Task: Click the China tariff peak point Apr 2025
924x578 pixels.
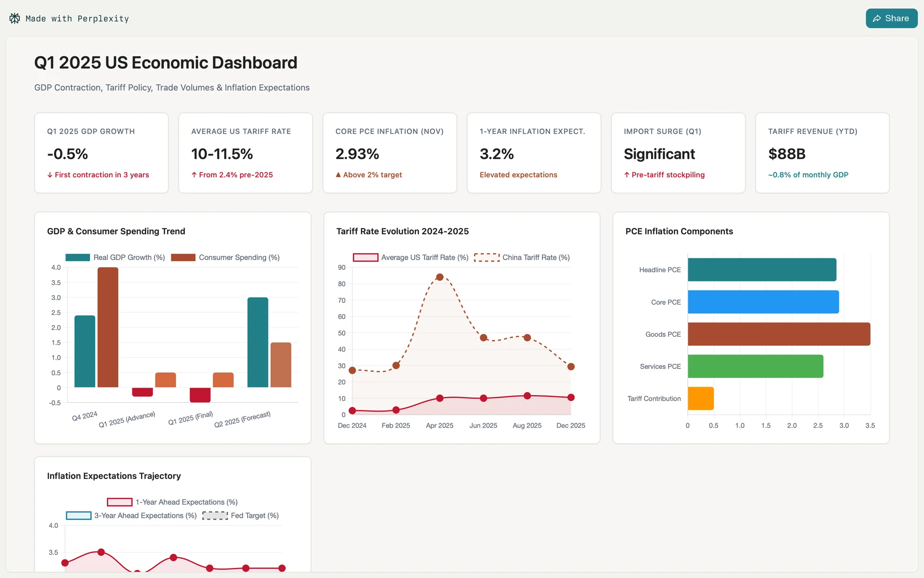Action: click(x=439, y=277)
